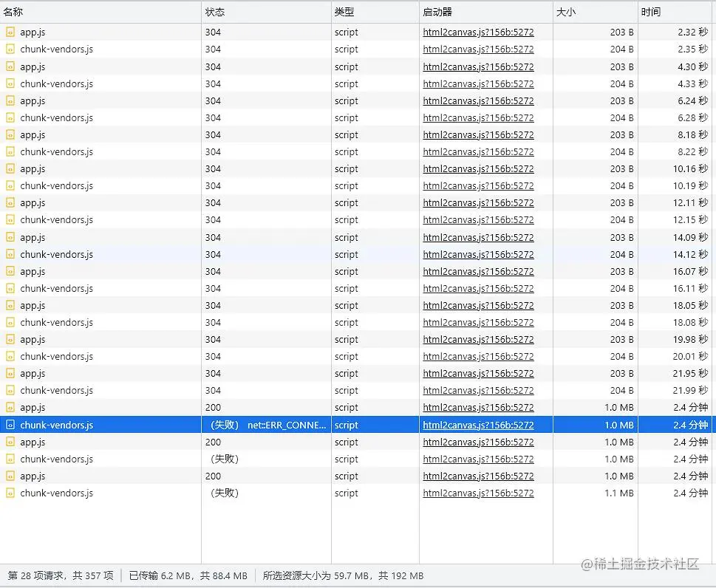This screenshot has height=588, width=716.
Task: Click the file icon of chunk-vendors.js timed 14.12 秒
Action: point(10,254)
